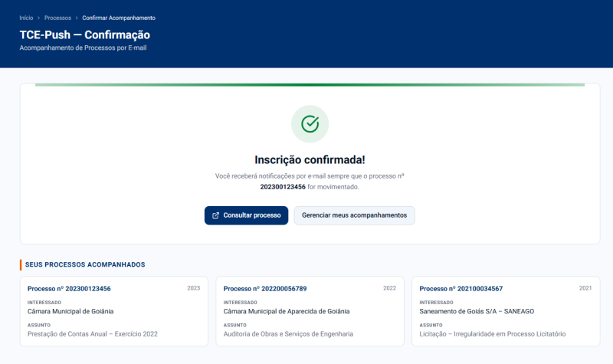Click first breadcrumb chevron separator after Início
The height and width of the screenshot is (364, 613).
[39, 18]
